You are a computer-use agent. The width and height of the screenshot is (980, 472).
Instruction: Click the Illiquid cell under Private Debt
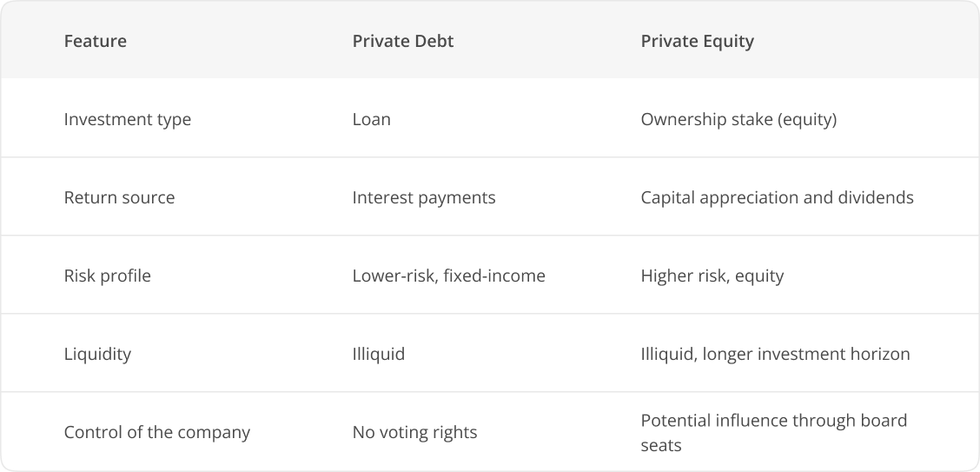tap(379, 354)
